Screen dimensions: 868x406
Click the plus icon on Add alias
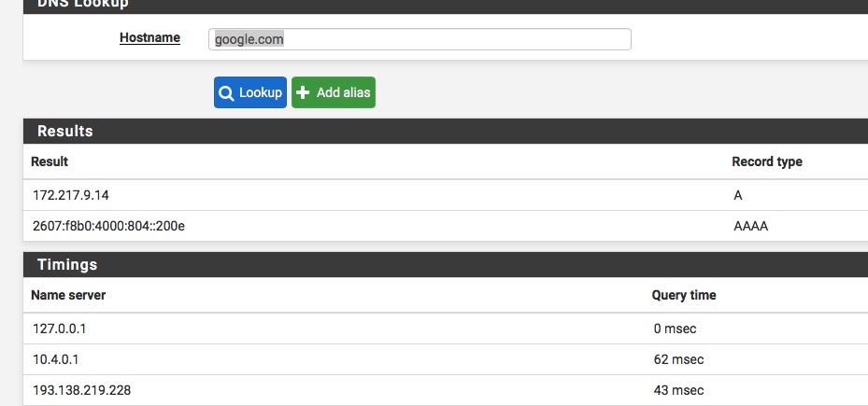click(x=303, y=92)
